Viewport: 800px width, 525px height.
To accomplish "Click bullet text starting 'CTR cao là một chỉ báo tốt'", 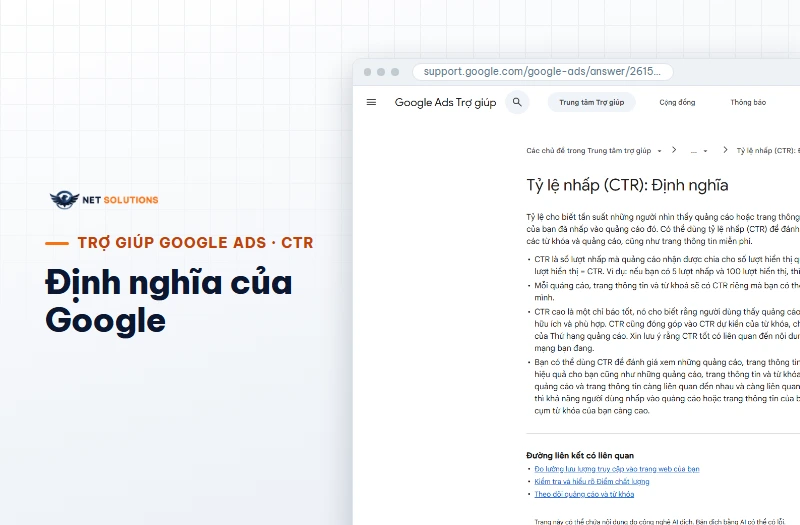I will pos(667,330).
